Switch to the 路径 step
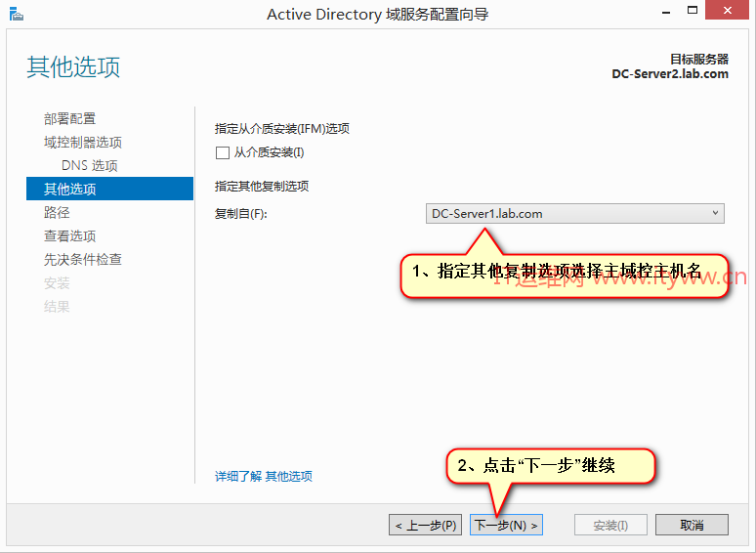756x553 pixels. click(x=57, y=212)
